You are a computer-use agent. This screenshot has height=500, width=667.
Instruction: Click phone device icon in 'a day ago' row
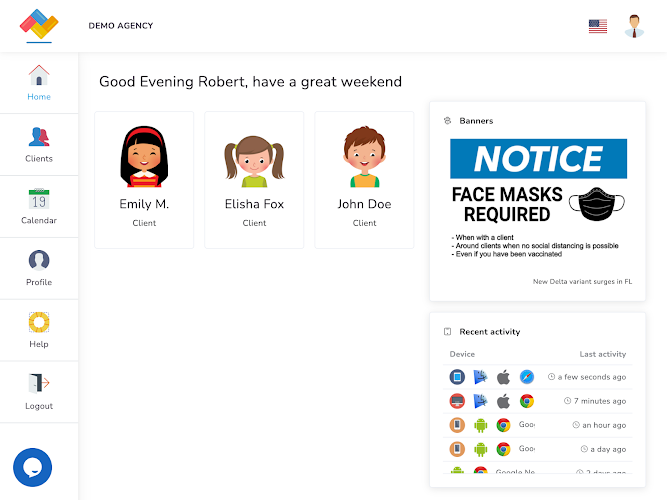point(457,449)
